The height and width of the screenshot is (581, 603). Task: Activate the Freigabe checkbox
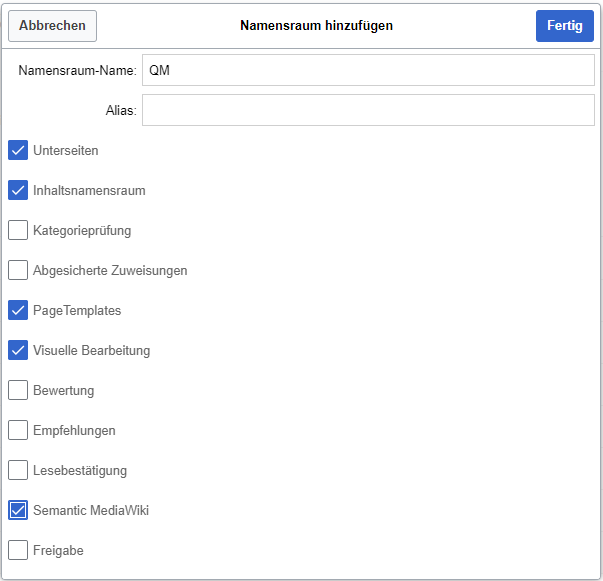click(x=18, y=550)
